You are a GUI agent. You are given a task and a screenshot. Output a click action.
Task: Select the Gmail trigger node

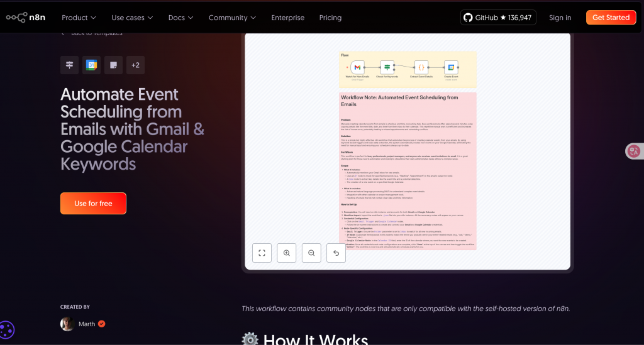coord(357,67)
